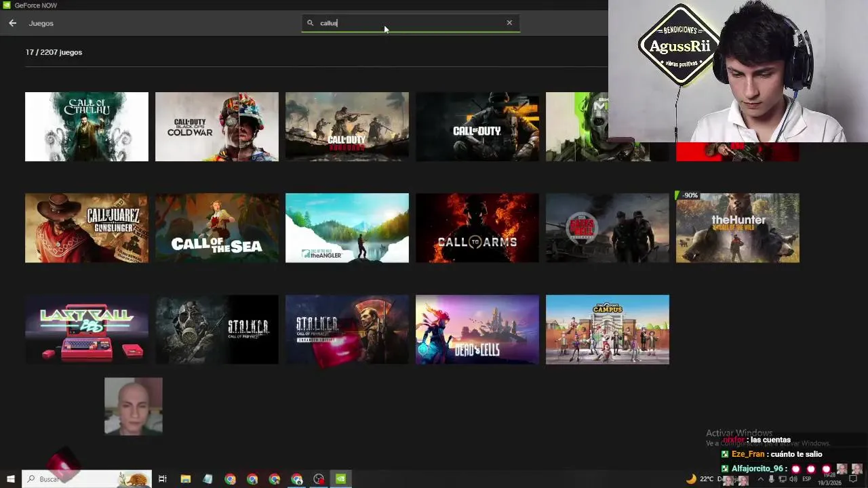Clear the search with the X icon

[509, 22]
